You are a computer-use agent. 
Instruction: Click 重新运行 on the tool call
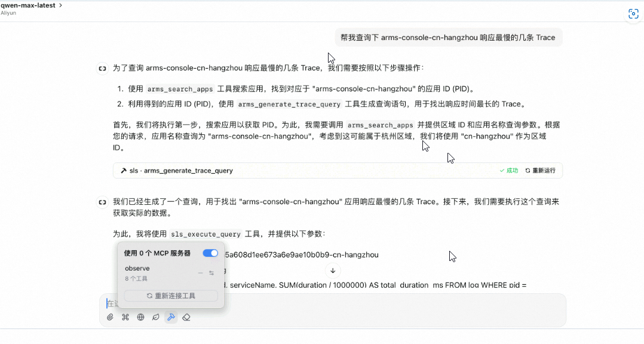coord(541,170)
